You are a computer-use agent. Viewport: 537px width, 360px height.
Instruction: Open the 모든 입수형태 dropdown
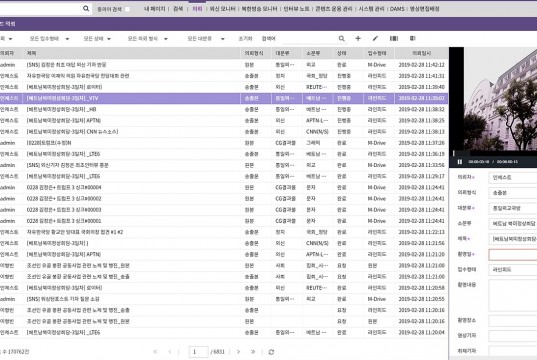click(x=49, y=39)
